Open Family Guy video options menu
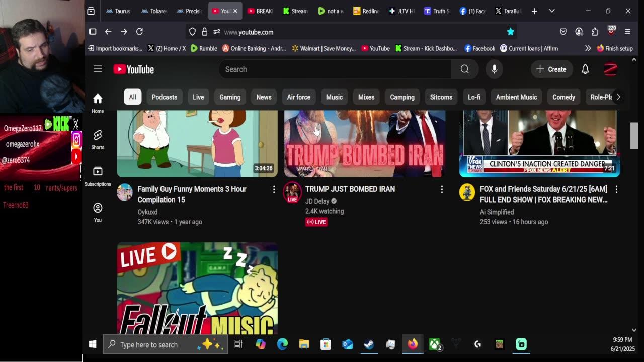Viewport: 644px width, 362px height. (x=274, y=189)
